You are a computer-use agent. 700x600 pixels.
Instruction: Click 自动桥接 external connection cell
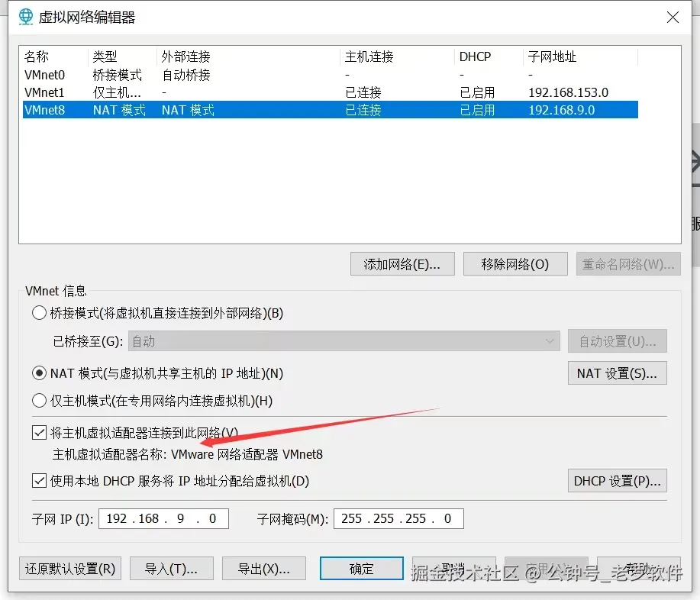click(185, 75)
